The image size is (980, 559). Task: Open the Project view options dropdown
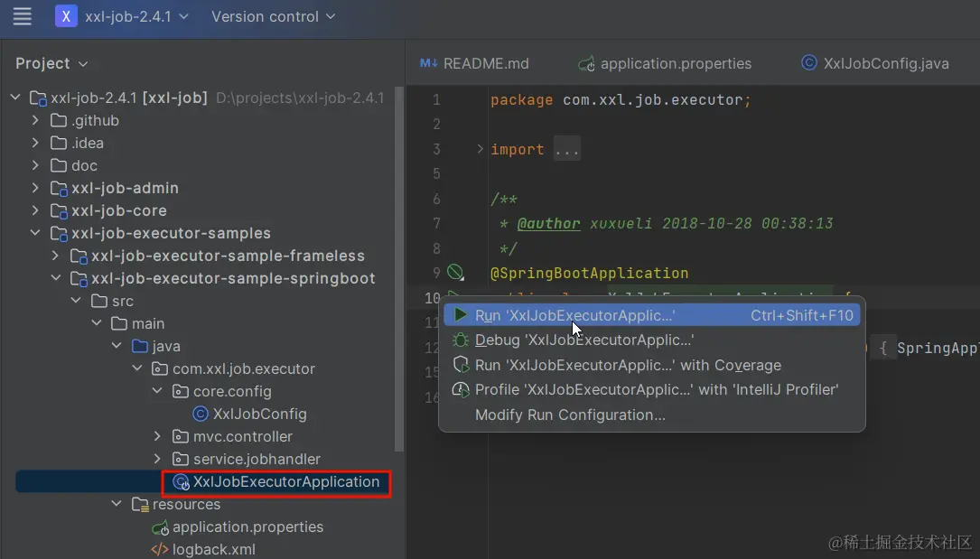point(51,64)
